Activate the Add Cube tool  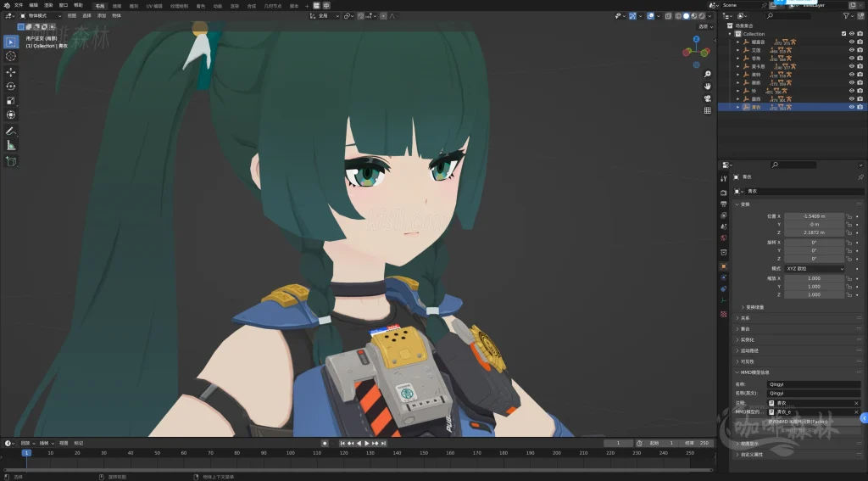pos(10,161)
